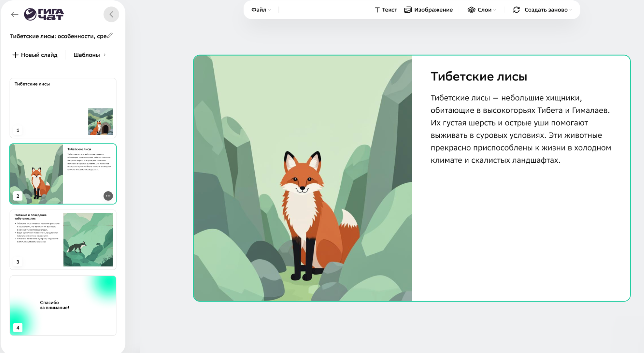Edit presentation title with pencil icon
The height and width of the screenshot is (353, 644).
click(110, 35)
